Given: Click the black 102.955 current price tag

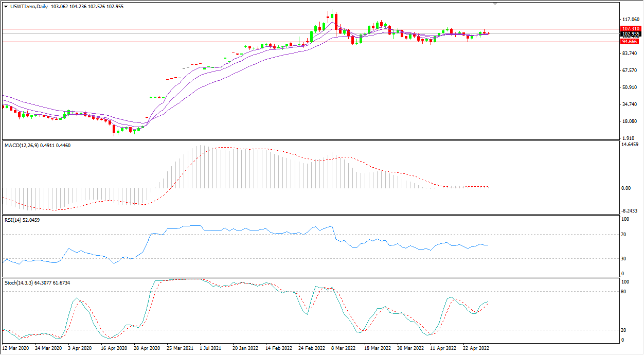Looking at the screenshot, I should point(630,34).
